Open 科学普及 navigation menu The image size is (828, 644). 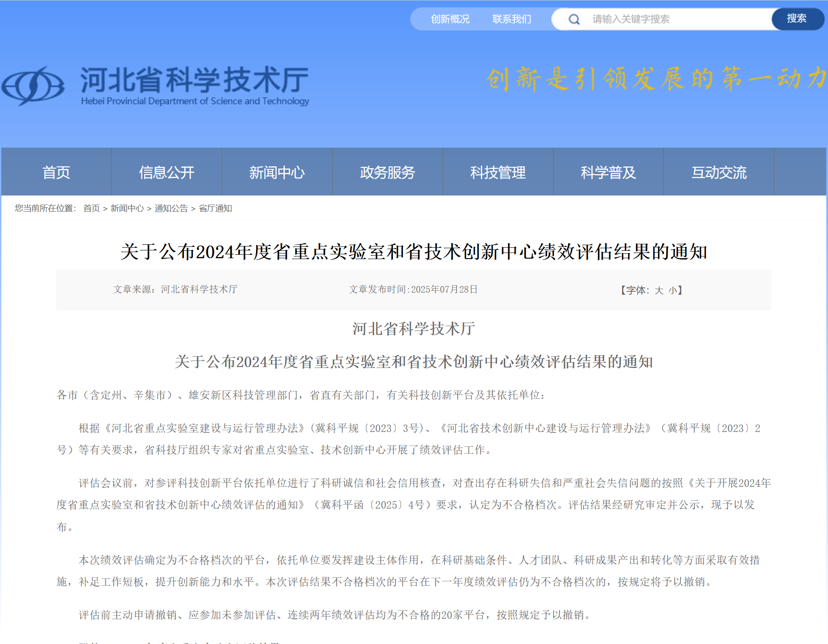(608, 172)
